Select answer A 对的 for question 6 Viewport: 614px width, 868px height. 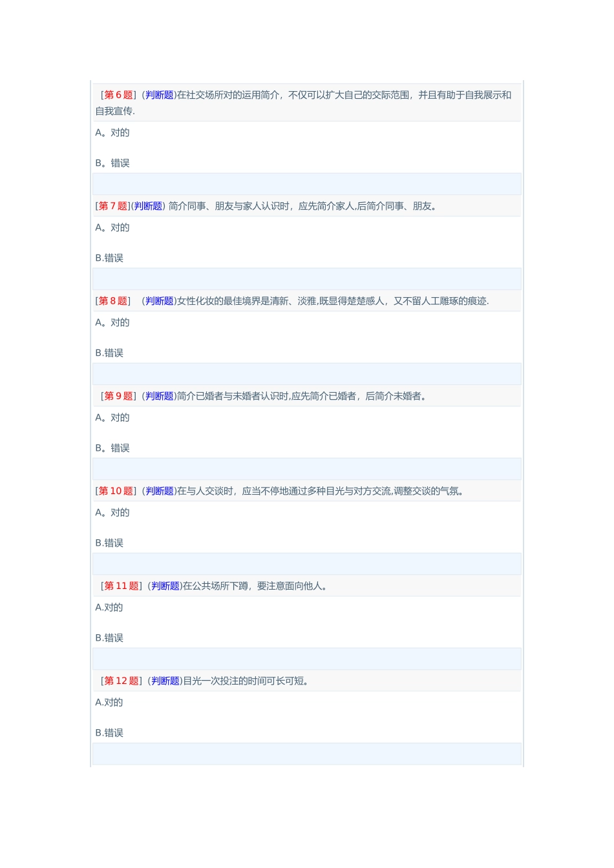coord(112,132)
